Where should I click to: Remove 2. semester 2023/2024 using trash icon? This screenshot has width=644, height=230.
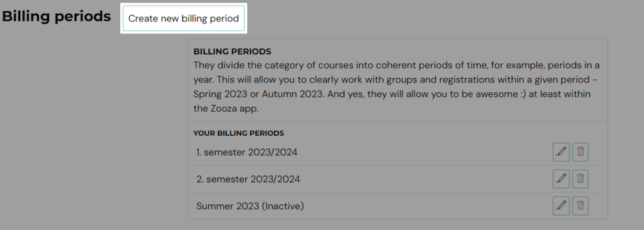coord(580,178)
